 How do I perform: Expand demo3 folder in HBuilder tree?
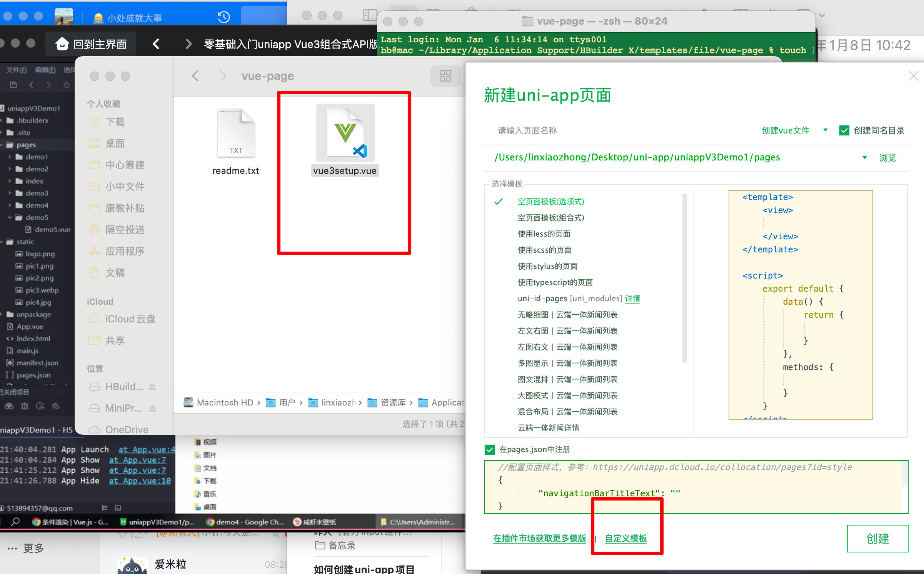10,193
